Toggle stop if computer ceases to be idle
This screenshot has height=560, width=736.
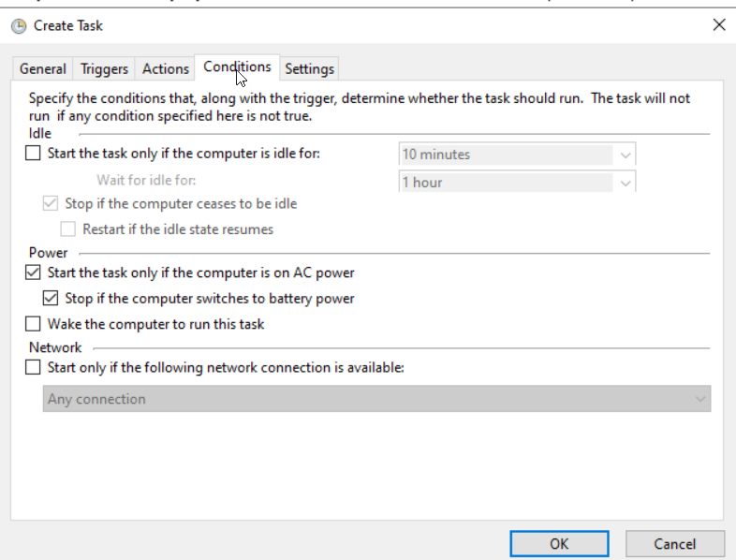click(51, 204)
